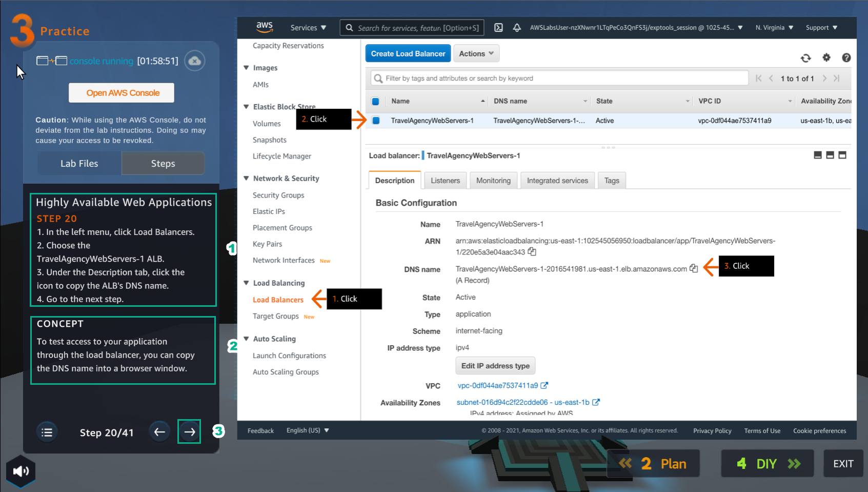
Task: Open table settings gear icon
Action: coord(826,57)
